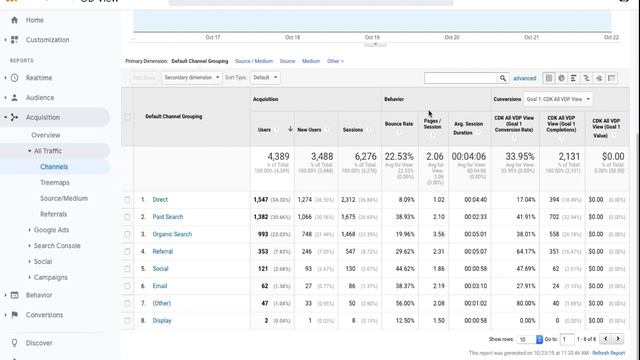Click the Refresh Report link
640x360 pixels.
(609, 353)
